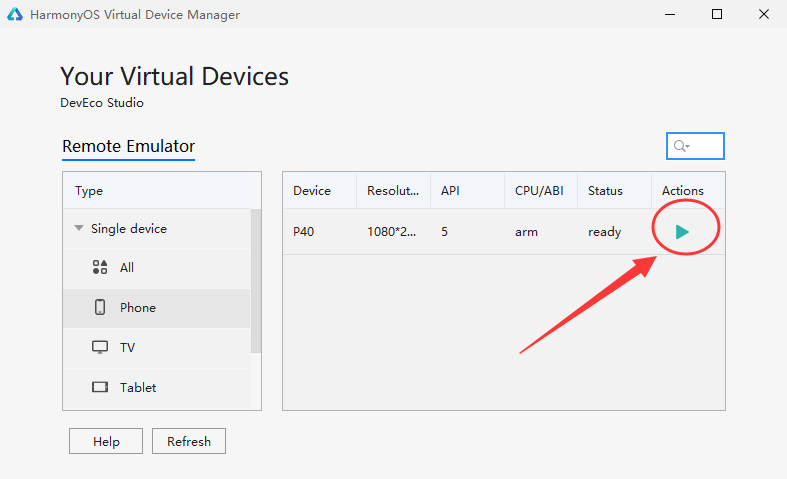The height and width of the screenshot is (479, 787).
Task: Click the Type header in the left panel
Action: tap(157, 190)
